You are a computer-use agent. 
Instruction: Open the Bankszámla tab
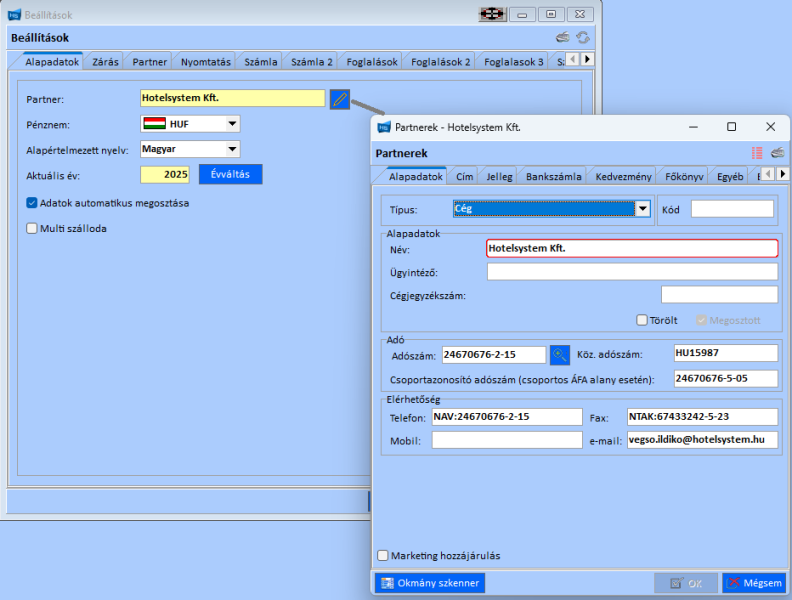(x=554, y=176)
